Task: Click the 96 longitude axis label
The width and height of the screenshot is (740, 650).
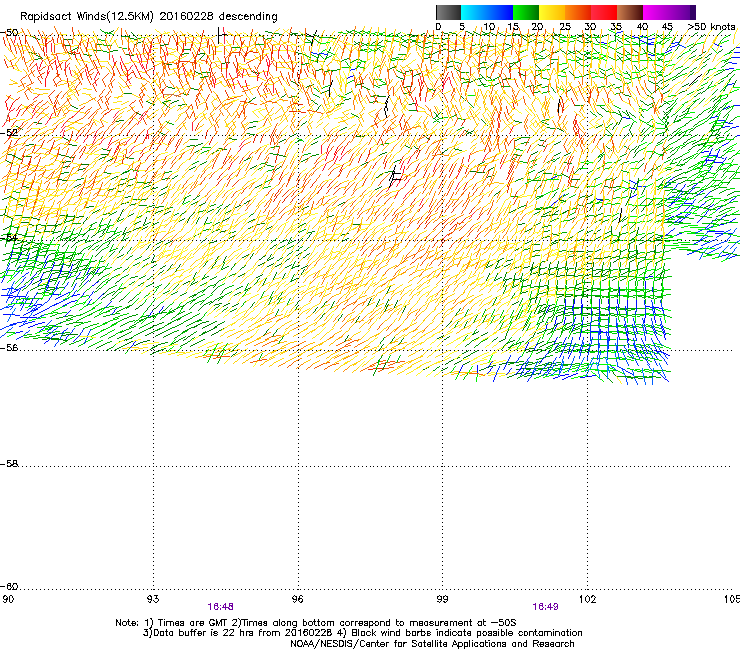Action: click(297, 599)
